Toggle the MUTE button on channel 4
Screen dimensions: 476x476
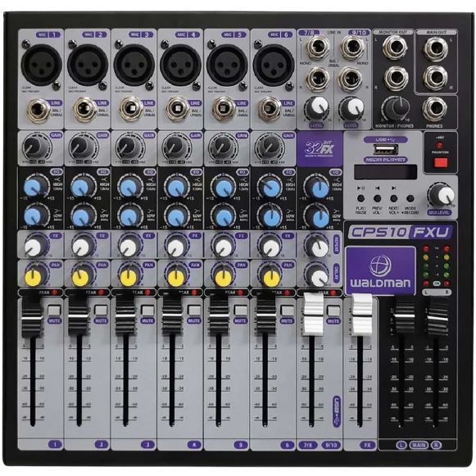(x=194, y=311)
